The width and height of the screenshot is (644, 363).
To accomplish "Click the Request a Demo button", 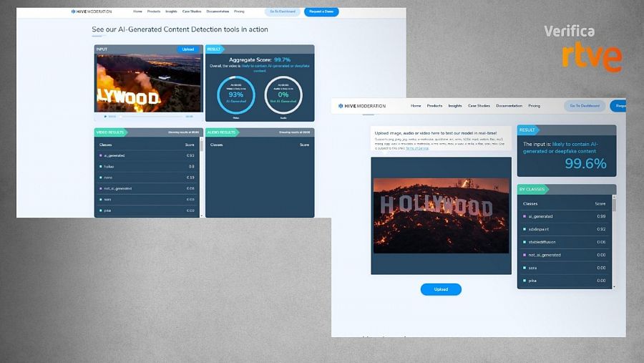I will pyautogui.click(x=321, y=11).
